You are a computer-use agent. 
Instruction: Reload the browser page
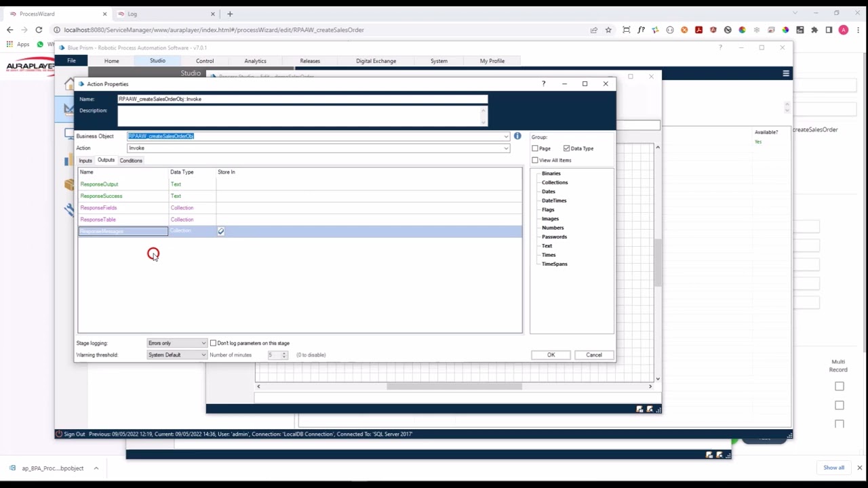(39, 30)
